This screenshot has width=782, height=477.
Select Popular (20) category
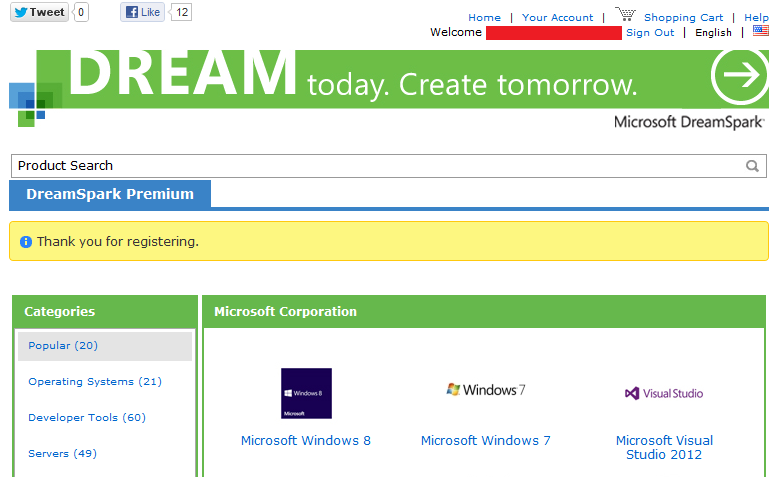coord(105,346)
